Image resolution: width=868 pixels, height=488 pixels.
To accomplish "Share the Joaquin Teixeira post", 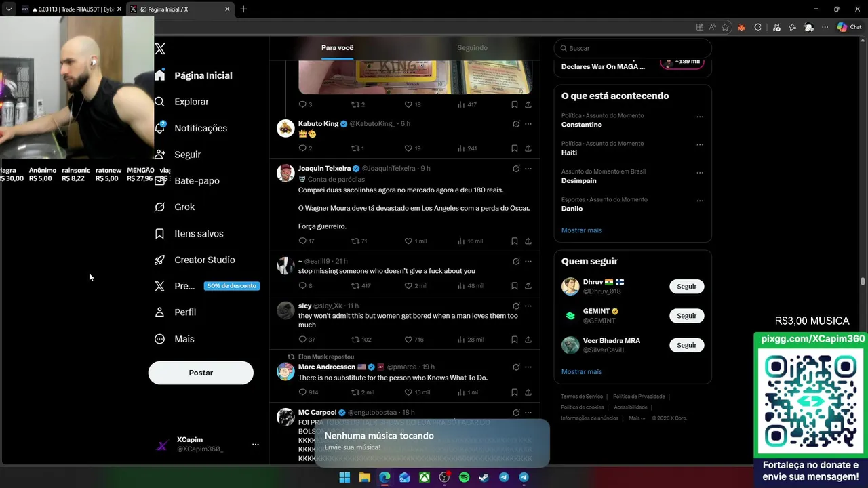I will tap(528, 241).
